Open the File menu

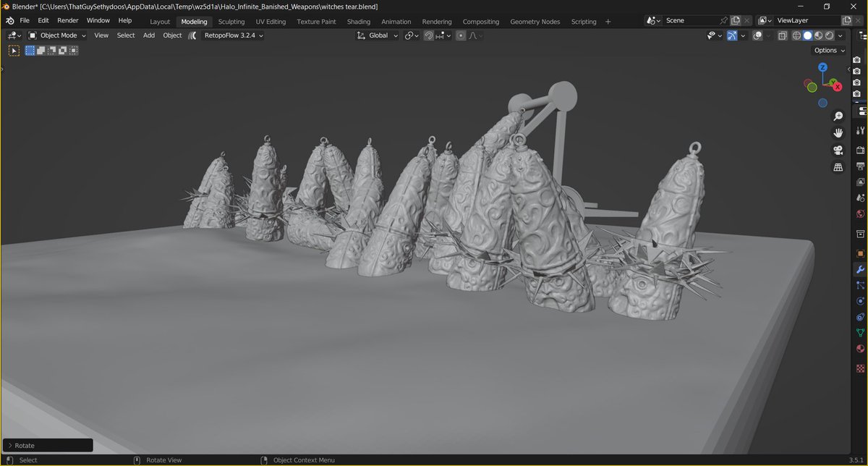[x=25, y=21]
